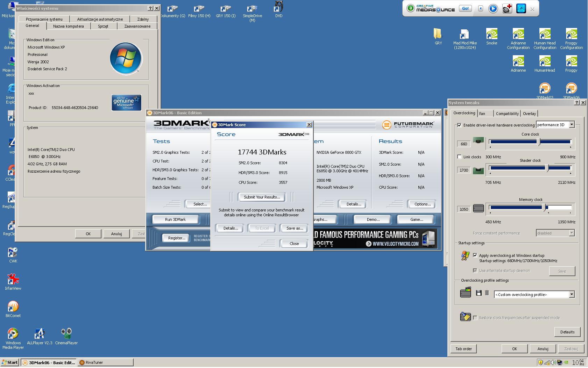
Task: Click the Memory clock slider handle
Action: point(545,208)
